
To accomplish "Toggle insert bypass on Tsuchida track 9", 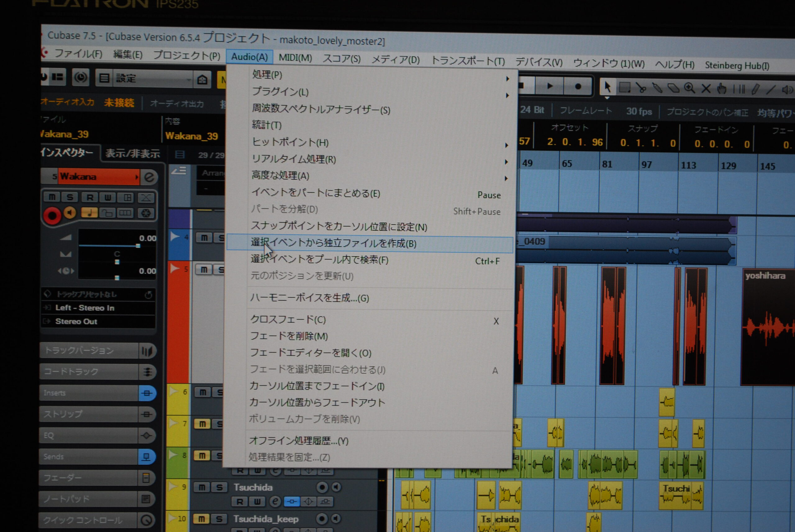I will 292,501.
